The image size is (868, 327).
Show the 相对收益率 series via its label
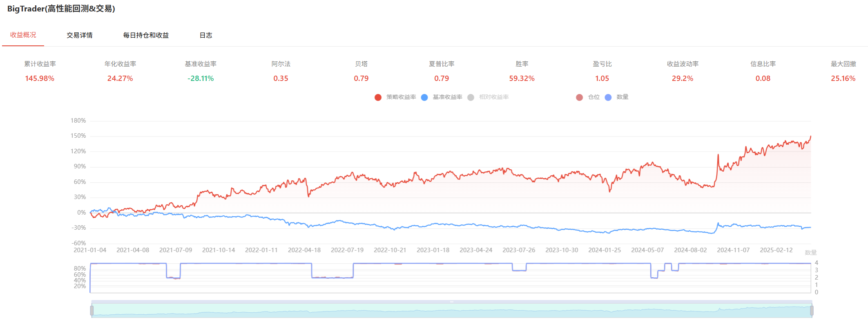[x=494, y=97]
